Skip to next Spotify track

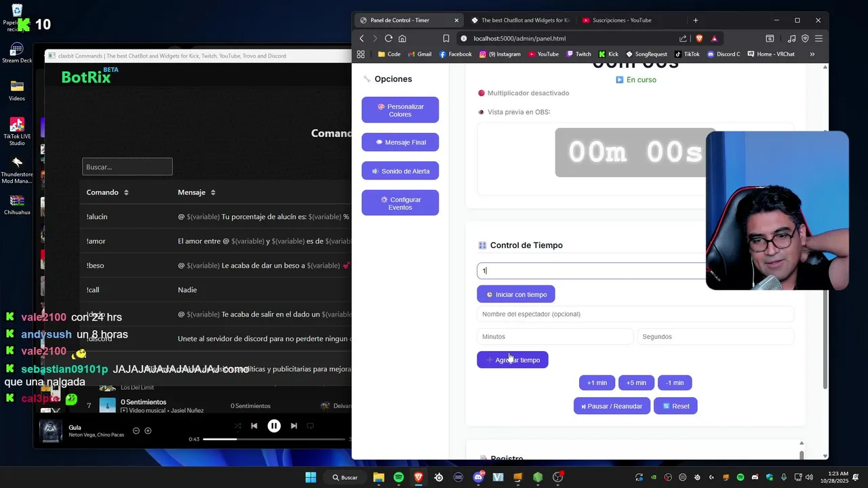(x=294, y=426)
